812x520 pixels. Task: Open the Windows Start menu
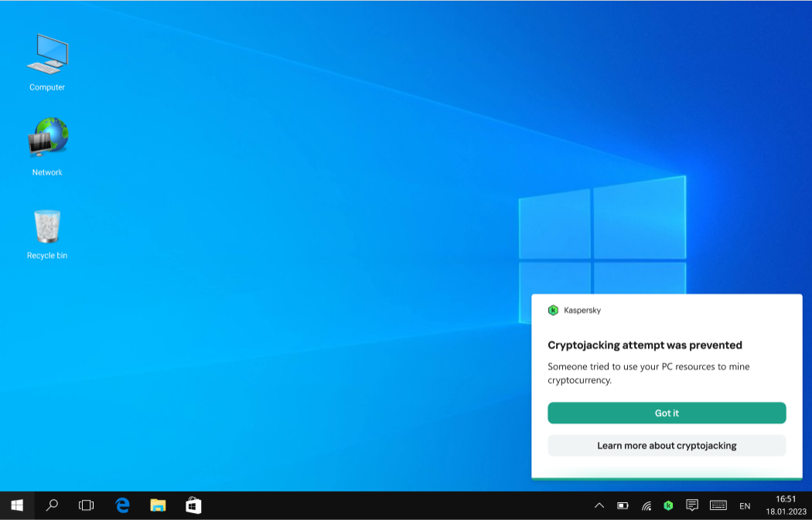pos(17,505)
